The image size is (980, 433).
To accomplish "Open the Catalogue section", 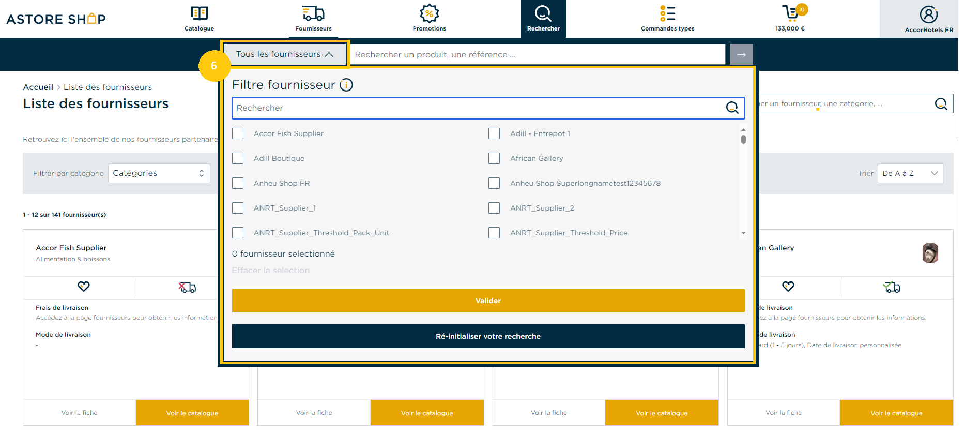I will click(x=199, y=19).
